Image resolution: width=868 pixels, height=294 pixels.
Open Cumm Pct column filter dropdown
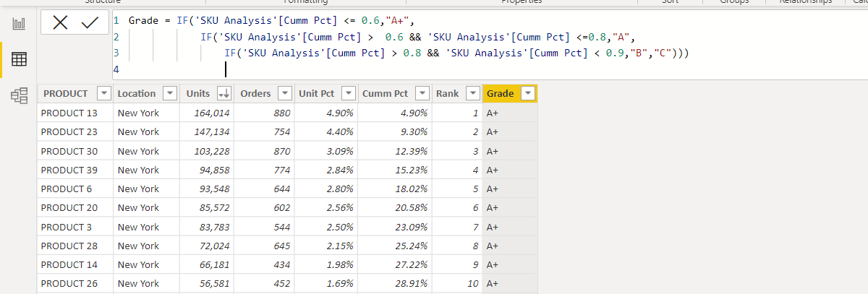tap(421, 93)
